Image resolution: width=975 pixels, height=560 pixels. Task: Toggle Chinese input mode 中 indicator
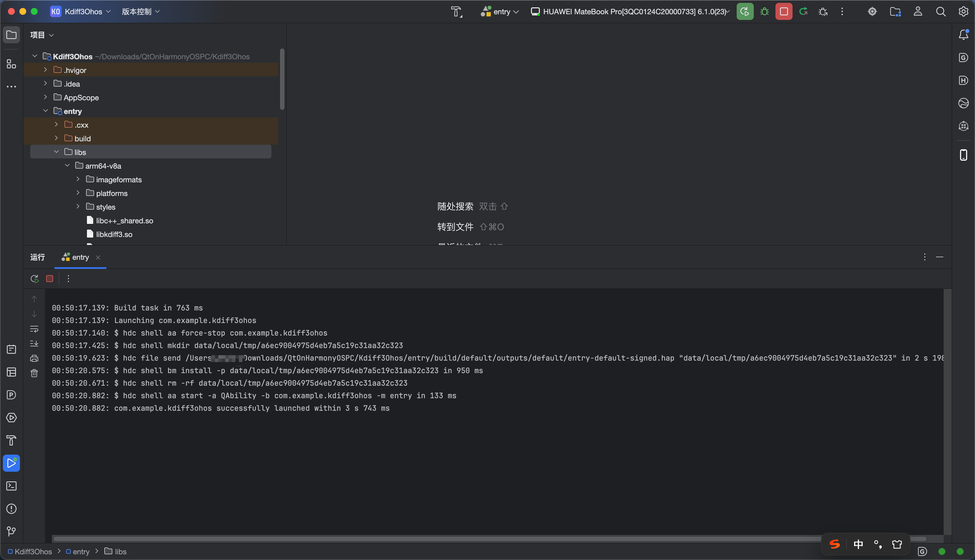(858, 544)
